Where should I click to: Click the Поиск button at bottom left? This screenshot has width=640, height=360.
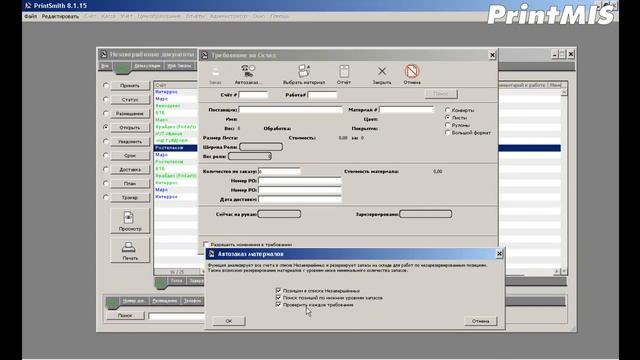click(125, 315)
